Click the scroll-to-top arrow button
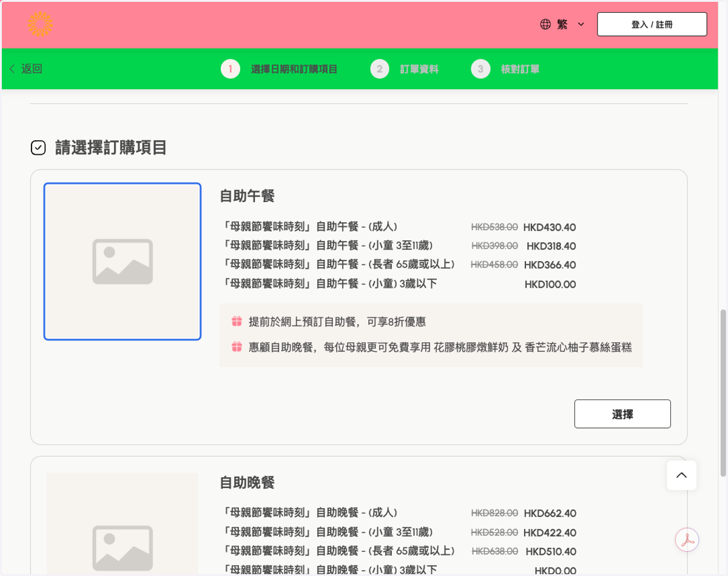This screenshot has height=576, width=728. [x=681, y=475]
